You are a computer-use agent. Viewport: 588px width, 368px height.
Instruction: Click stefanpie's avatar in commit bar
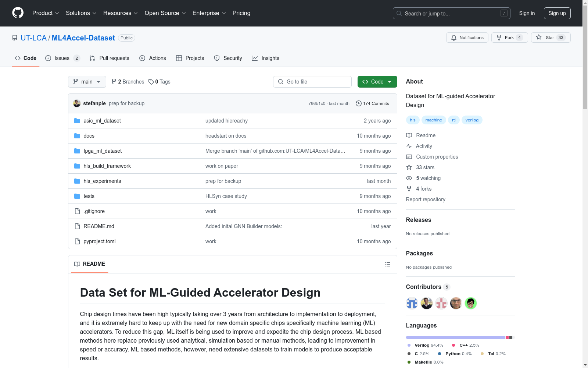click(77, 103)
